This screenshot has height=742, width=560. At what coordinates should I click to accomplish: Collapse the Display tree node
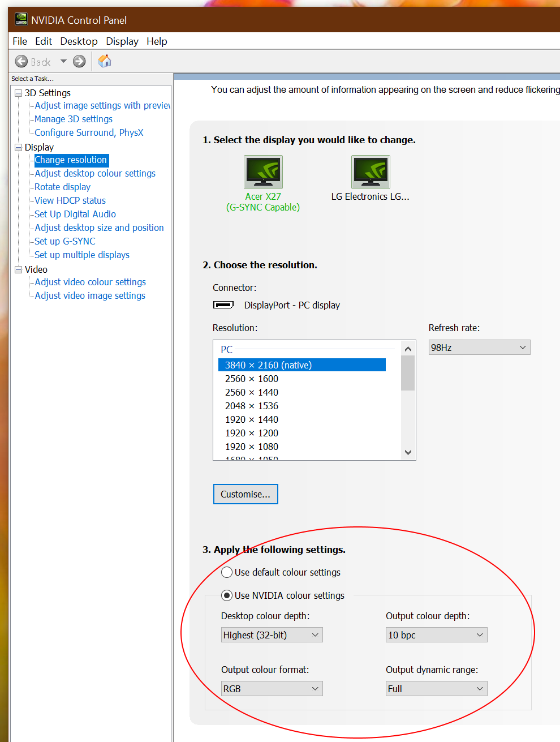click(x=18, y=147)
